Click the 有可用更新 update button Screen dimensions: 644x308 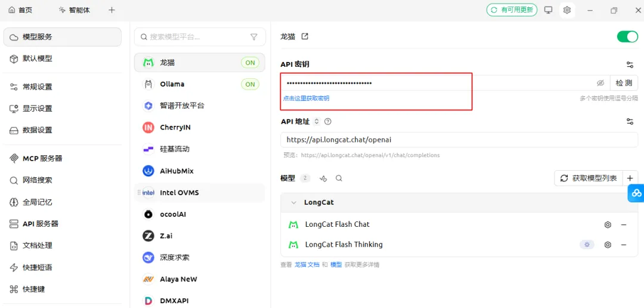point(512,10)
